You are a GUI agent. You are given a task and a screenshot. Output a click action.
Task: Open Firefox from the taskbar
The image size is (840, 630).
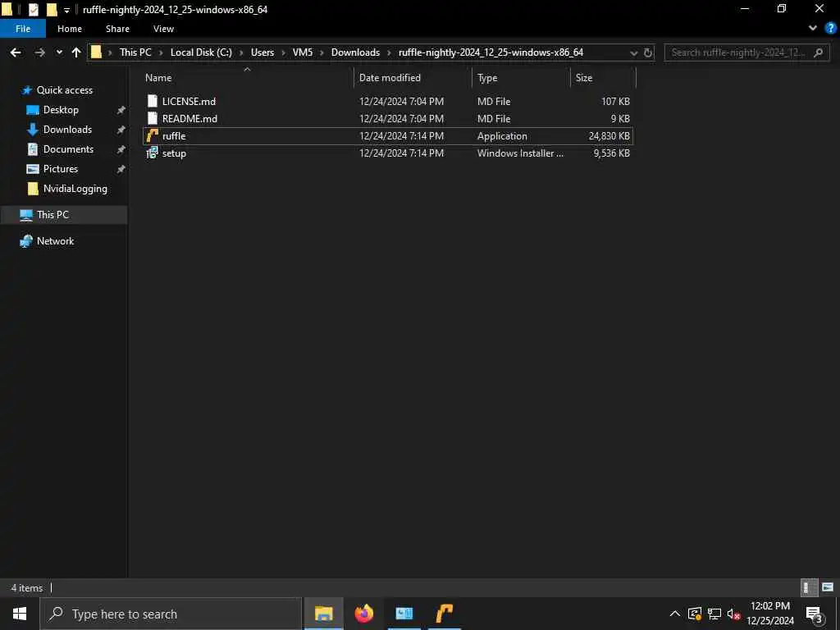(x=363, y=614)
